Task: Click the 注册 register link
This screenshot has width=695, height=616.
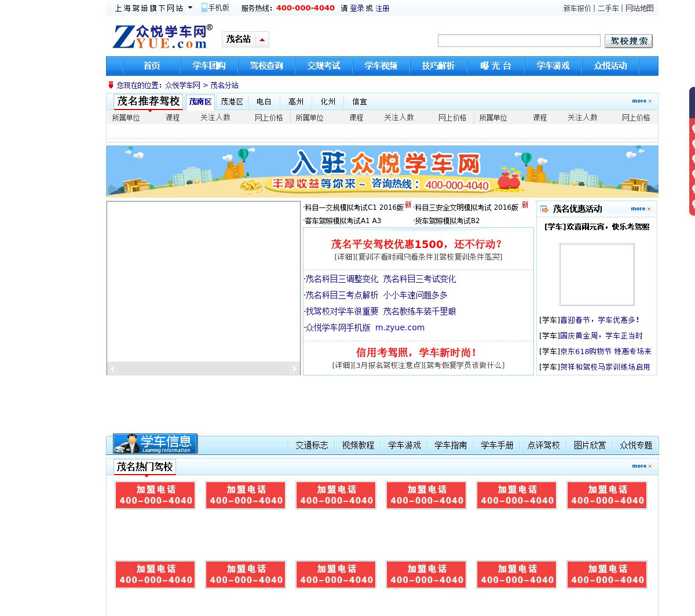Action: tap(382, 8)
